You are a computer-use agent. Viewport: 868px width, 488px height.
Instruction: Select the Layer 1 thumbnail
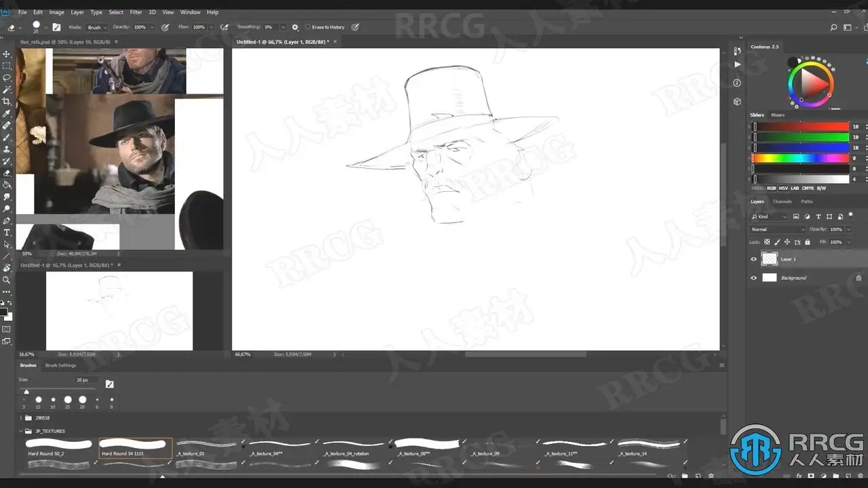point(769,259)
